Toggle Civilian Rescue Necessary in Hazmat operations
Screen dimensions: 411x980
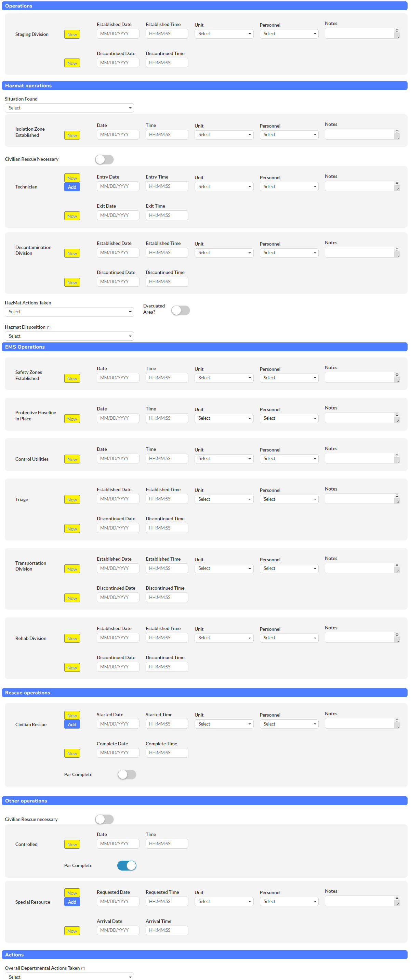(x=104, y=159)
